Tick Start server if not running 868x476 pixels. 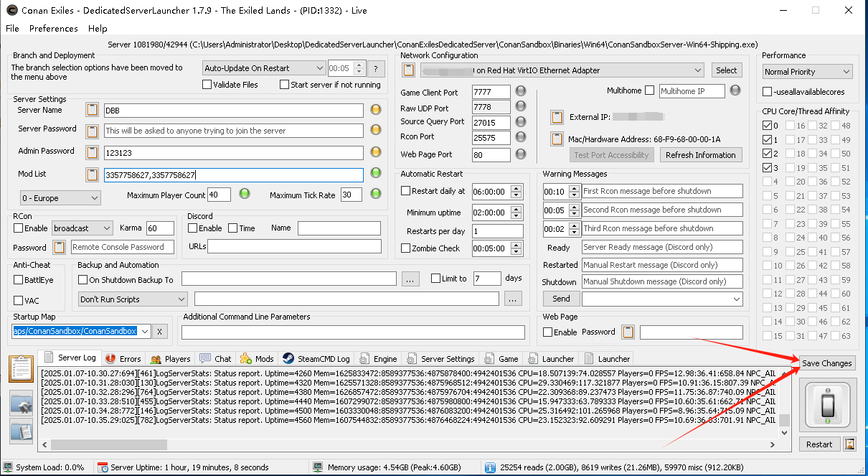click(x=284, y=85)
